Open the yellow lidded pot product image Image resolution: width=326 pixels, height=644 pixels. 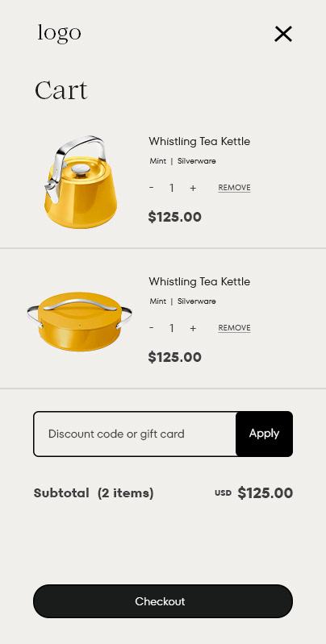point(80,322)
